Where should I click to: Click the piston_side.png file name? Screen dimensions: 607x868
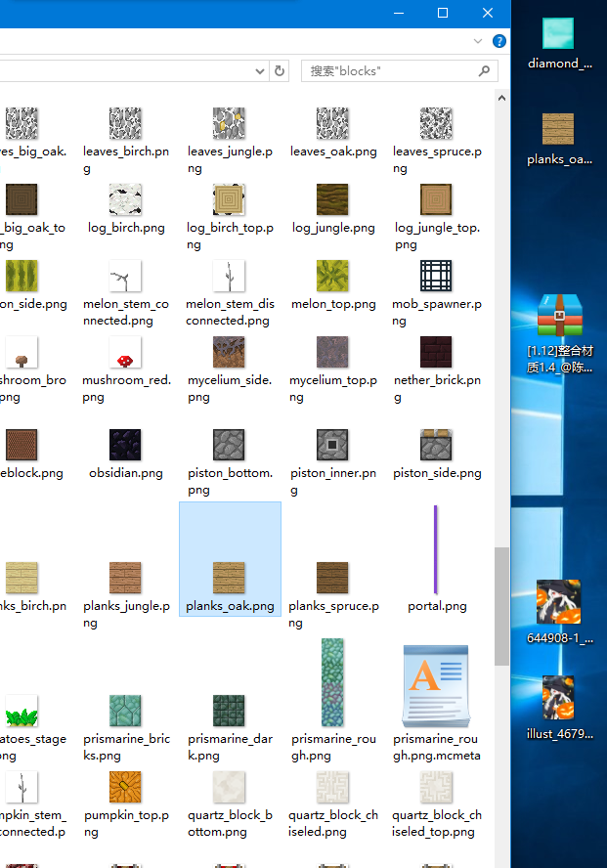click(x=437, y=473)
